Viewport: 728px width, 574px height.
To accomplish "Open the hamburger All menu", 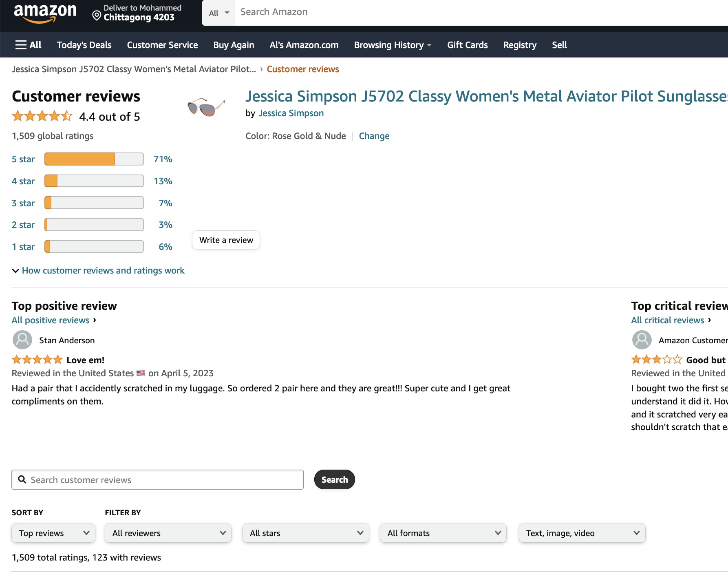I will click(x=28, y=45).
